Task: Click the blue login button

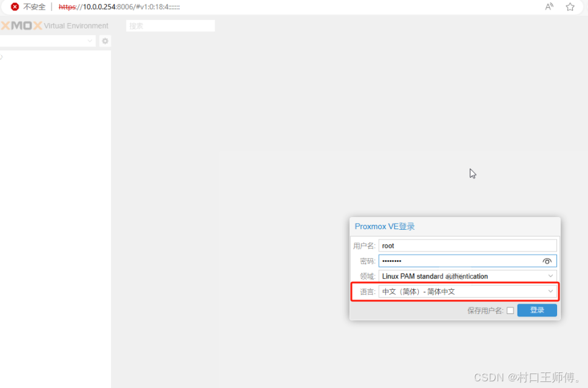Action: tap(537, 310)
